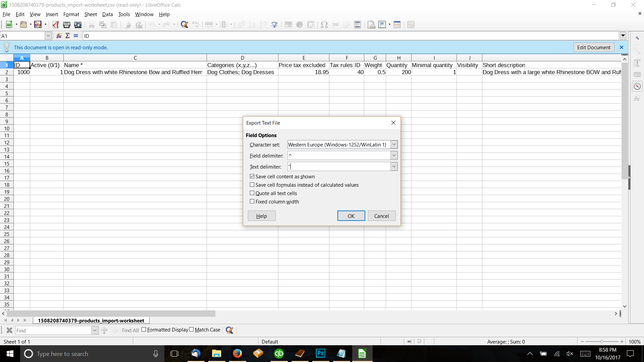Open the Sheet menu
This screenshot has height=362, width=644.
click(x=91, y=14)
